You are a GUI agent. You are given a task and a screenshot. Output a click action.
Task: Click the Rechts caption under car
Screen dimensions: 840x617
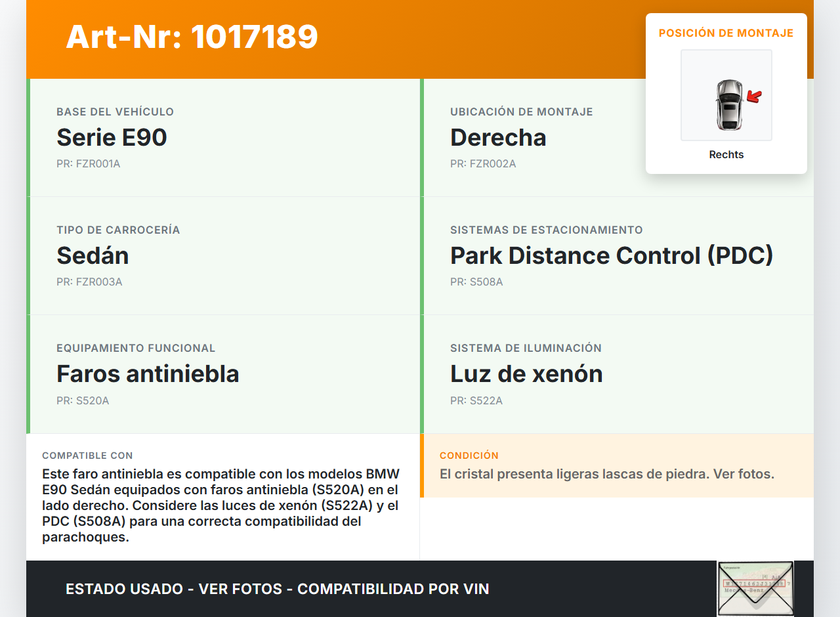pyautogui.click(x=726, y=155)
